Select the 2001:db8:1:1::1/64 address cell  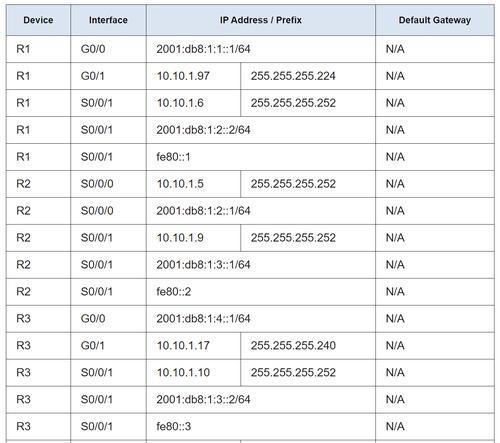pos(261,49)
